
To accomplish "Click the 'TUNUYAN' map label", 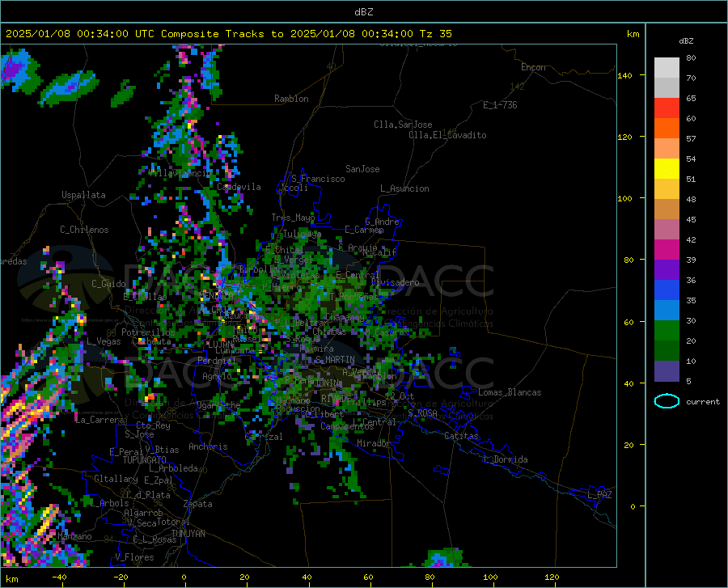I will pyautogui.click(x=188, y=534).
